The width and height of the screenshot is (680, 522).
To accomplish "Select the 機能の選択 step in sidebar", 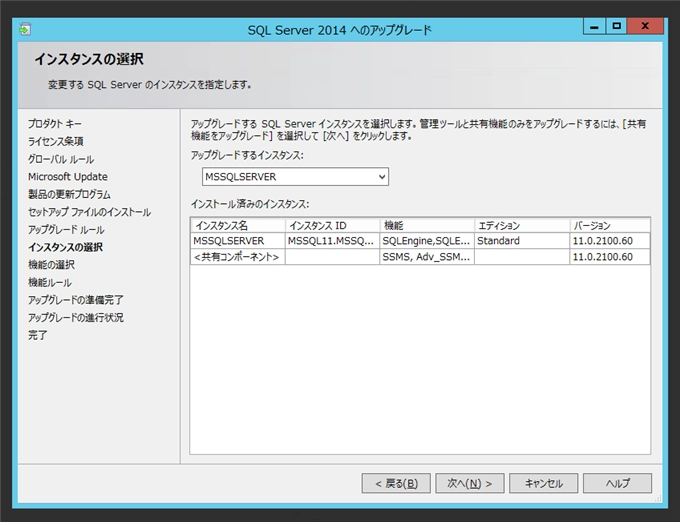I will pyautogui.click(x=51, y=265).
